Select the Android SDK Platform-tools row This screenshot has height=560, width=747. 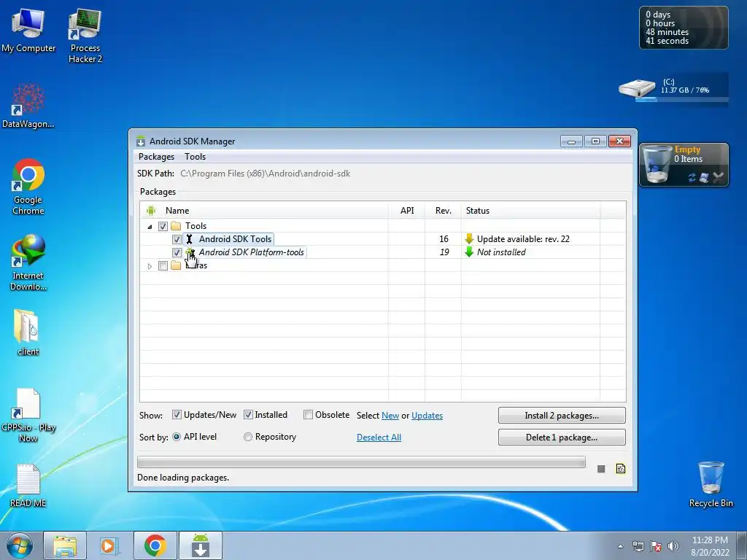tap(382, 252)
